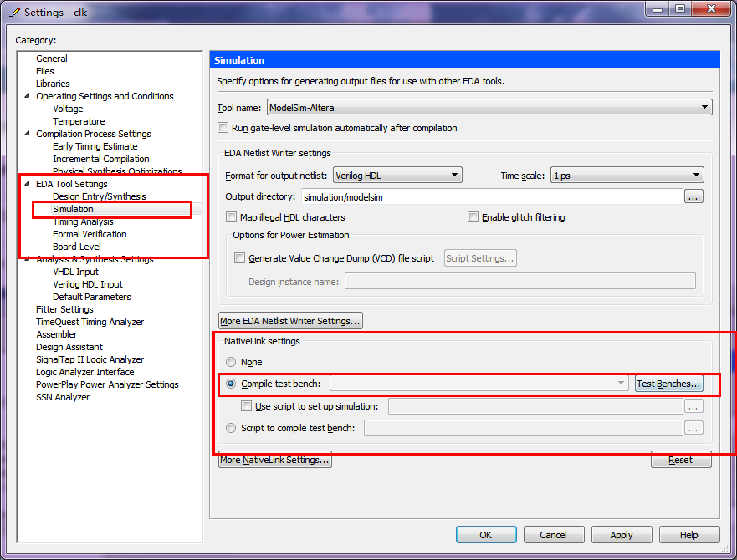
Task: Click Apply button
Action: [x=622, y=535]
